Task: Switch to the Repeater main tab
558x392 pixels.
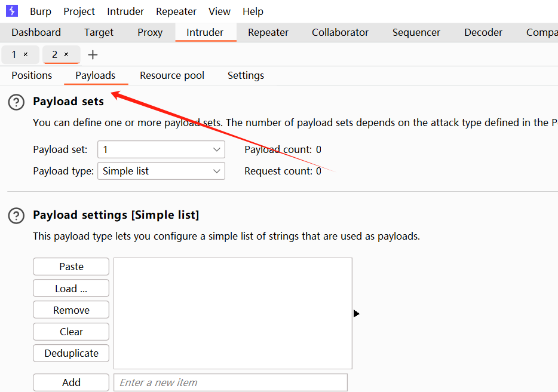Action: 268,32
